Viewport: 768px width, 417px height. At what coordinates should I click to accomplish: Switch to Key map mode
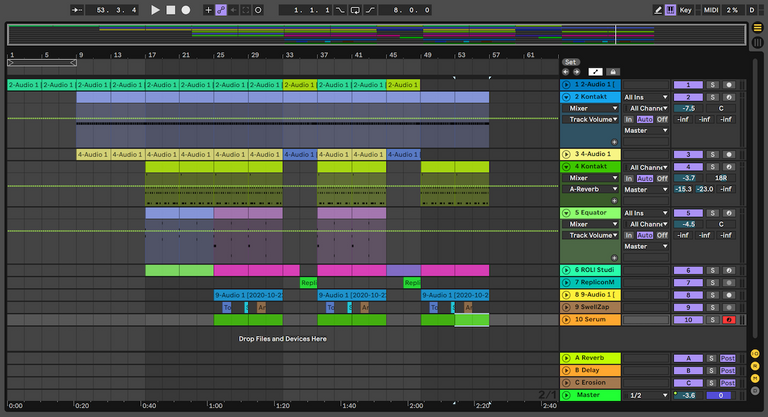[x=685, y=10]
